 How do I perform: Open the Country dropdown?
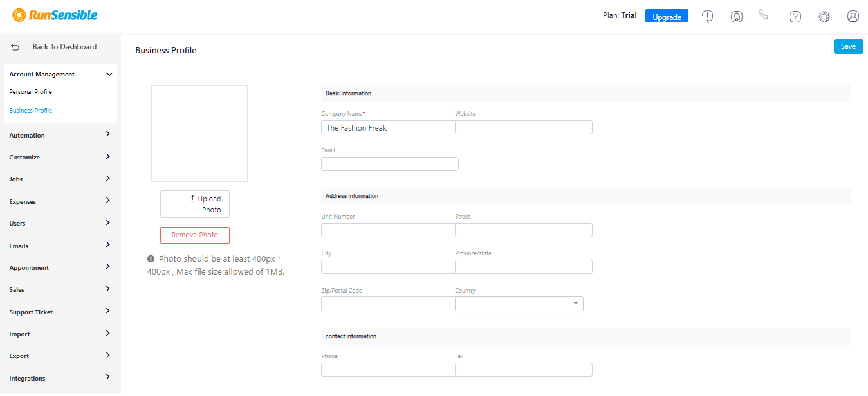point(519,303)
